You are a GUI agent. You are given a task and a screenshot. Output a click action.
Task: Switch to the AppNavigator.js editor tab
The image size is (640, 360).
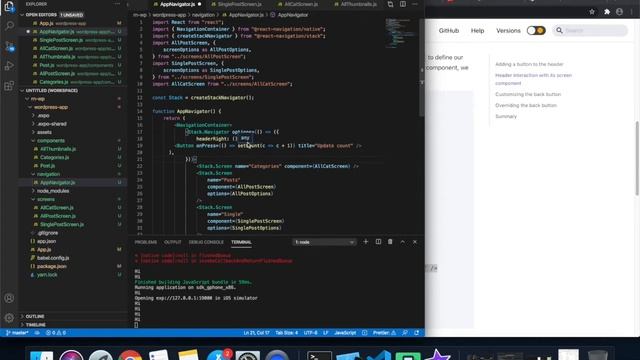[x=177, y=4]
